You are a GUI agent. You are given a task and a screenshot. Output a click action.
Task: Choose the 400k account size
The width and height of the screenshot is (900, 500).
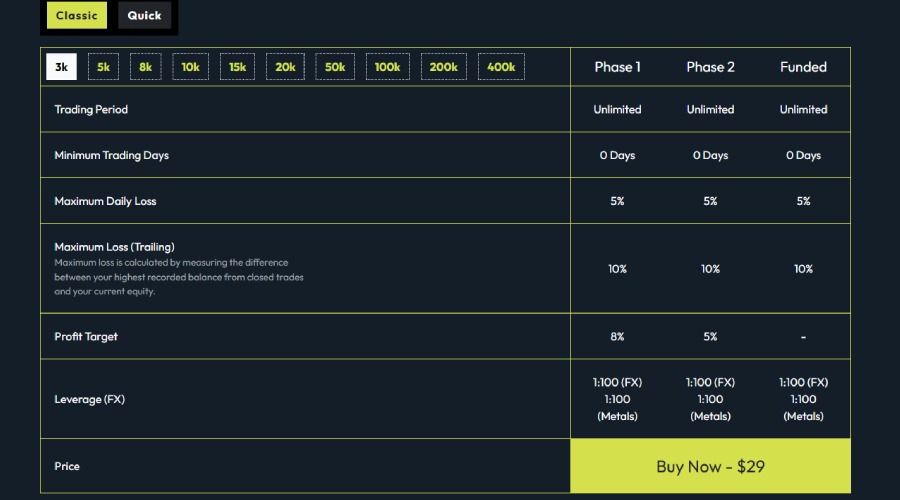coord(501,67)
